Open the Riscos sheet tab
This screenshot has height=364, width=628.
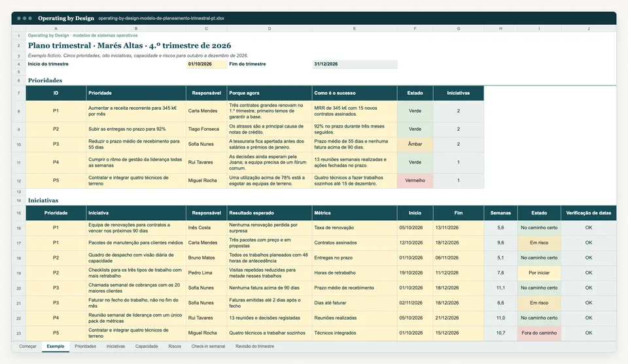click(x=175, y=346)
